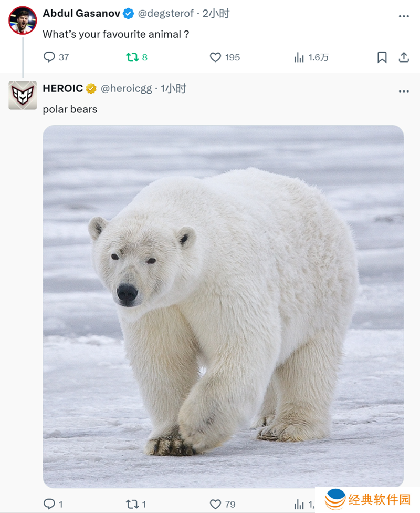Retweet HEROIC's polar bears tweet
Screen dimensions: 420x513
click(x=132, y=504)
